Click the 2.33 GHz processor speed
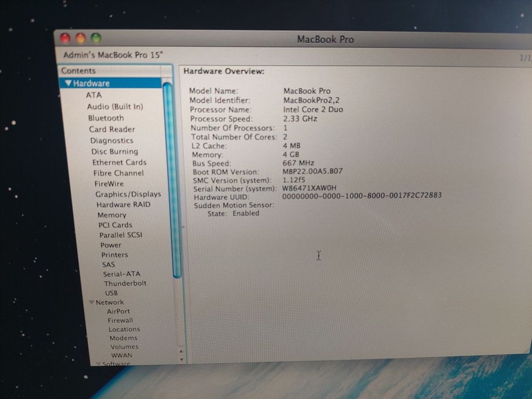Viewport: 532px width, 399px height. click(300, 119)
